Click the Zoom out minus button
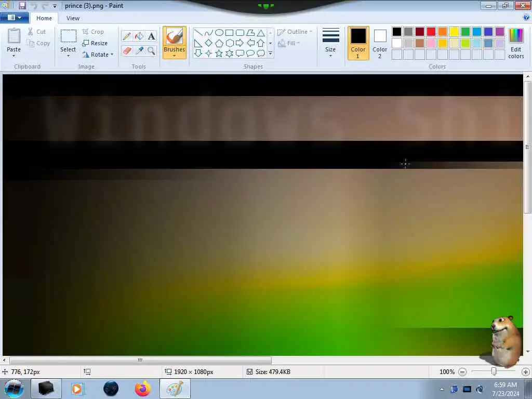 coord(462,372)
